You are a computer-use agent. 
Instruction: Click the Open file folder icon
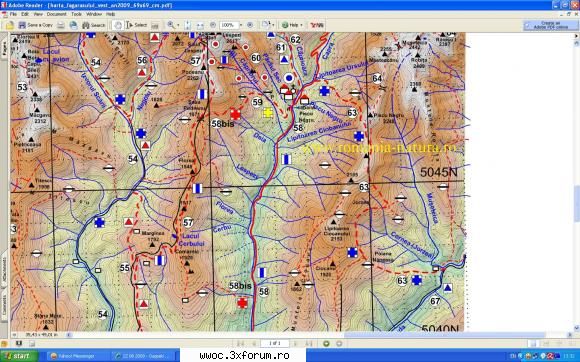coord(10,25)
